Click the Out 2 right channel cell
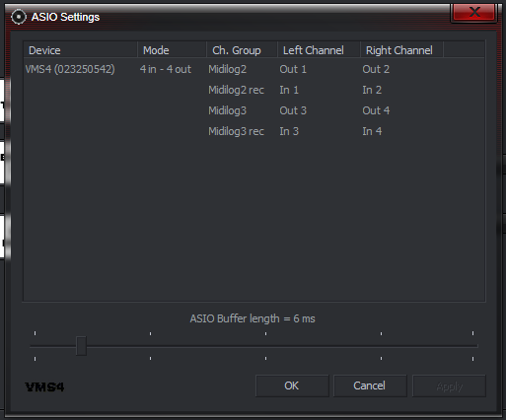The image size is (506, 420). point(376,69)
